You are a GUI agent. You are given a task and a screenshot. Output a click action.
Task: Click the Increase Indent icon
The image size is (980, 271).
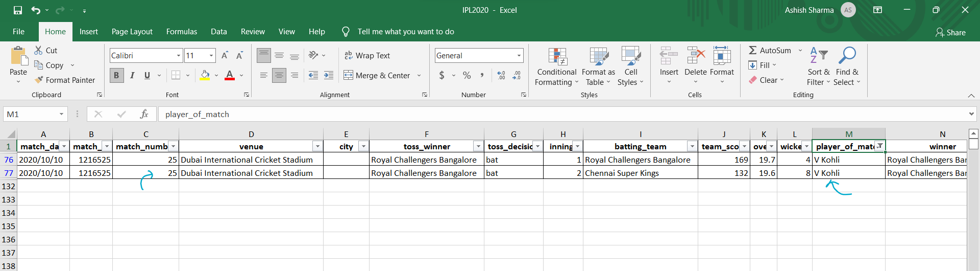329,75
